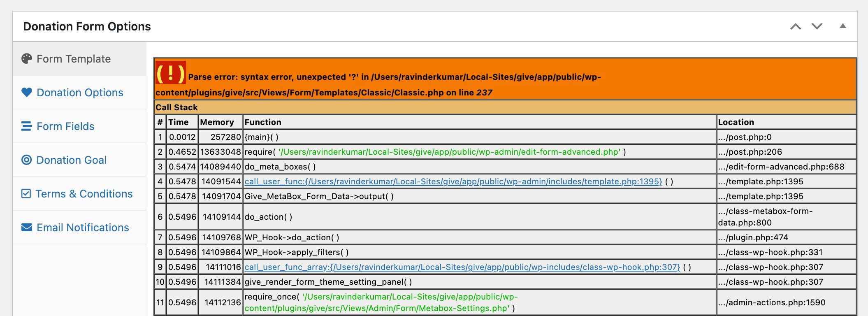Image resolution: width=868 pixels, height=316 pixels.
Task: Collapse the Donation Form Options panel
Action: pyautogui.click(x=842, y=26)
